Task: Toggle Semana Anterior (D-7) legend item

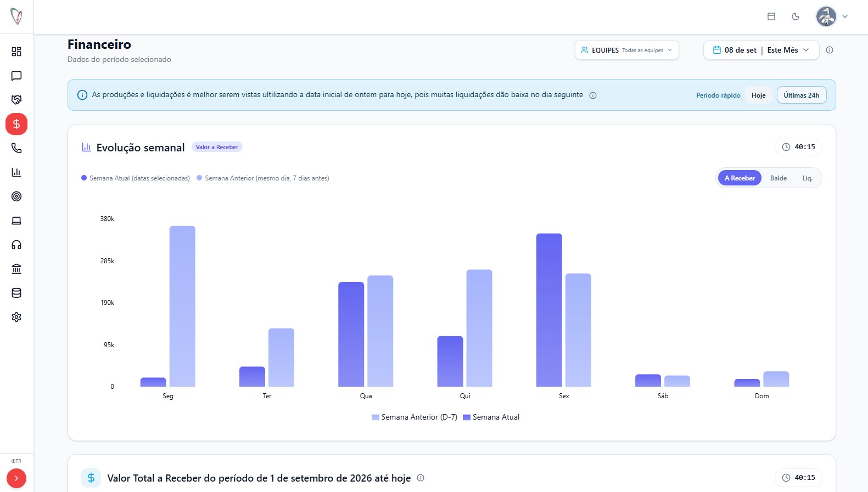Action: tap(415, 417)
